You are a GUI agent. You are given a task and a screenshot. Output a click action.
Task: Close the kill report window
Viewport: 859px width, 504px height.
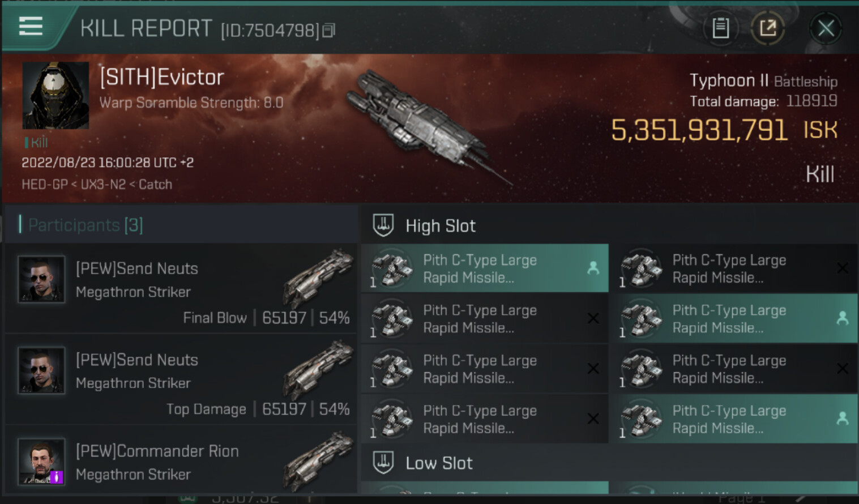tap(826, 28)
